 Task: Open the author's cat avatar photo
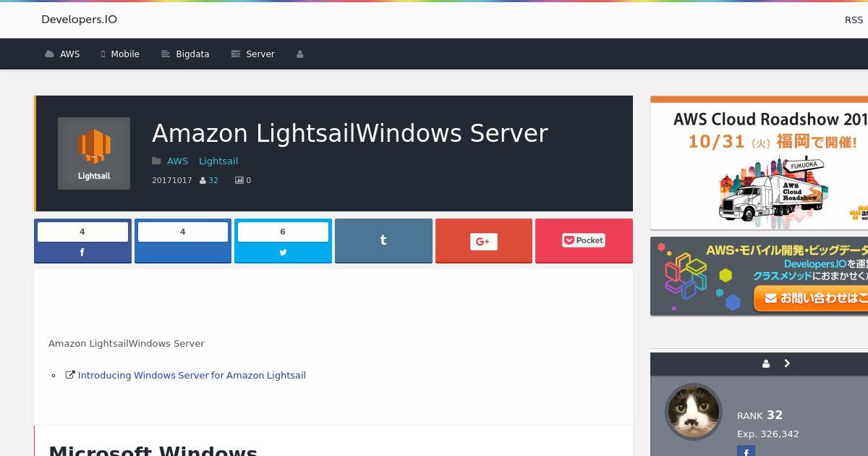[693, 411]
